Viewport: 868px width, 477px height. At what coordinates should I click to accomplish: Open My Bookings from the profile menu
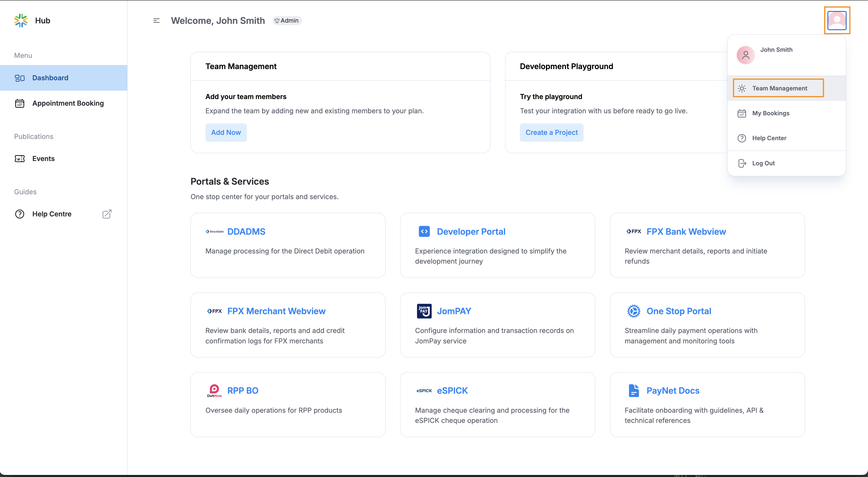pos(770,113)
